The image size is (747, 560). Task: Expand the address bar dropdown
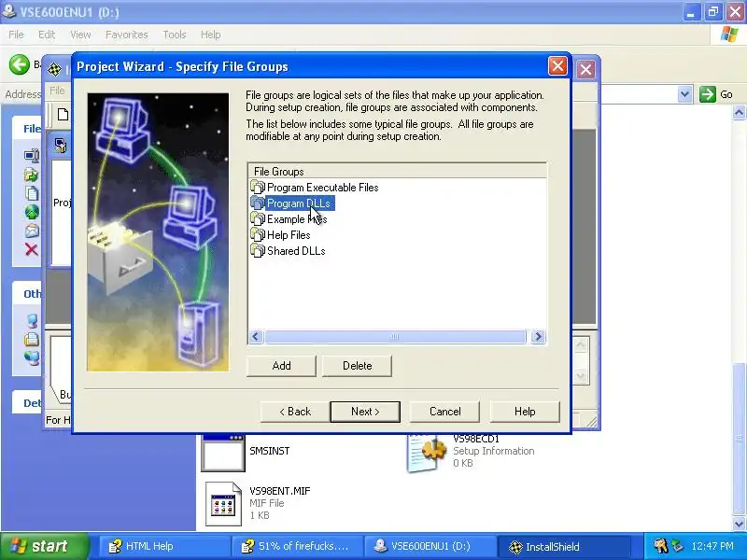684,94
